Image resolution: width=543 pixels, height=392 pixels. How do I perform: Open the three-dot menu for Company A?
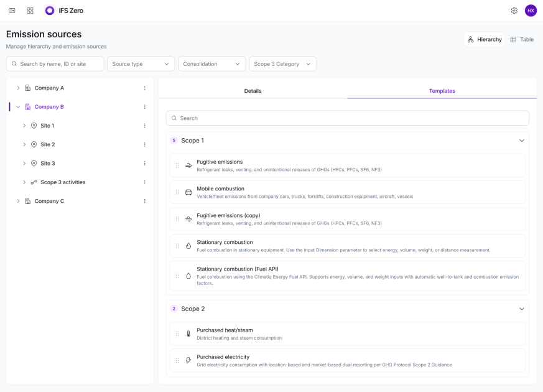145,88
